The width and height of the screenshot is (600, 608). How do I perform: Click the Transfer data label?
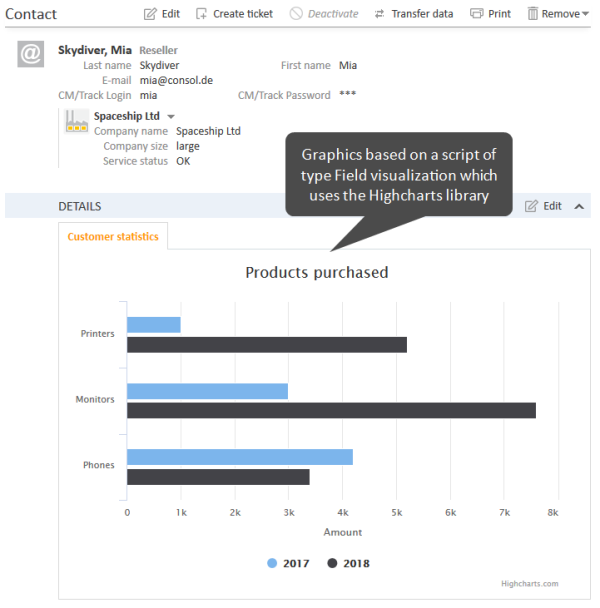(x=422, y=14)
